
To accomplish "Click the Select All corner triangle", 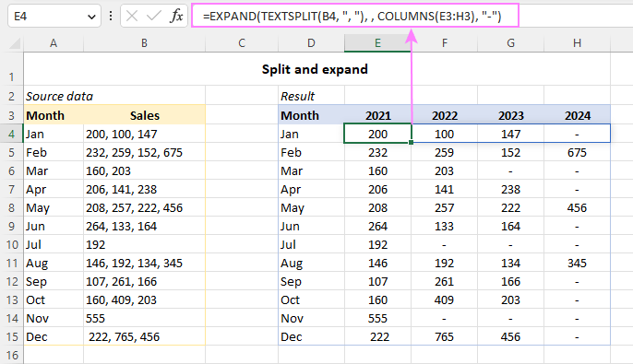I will pos(15,43).
